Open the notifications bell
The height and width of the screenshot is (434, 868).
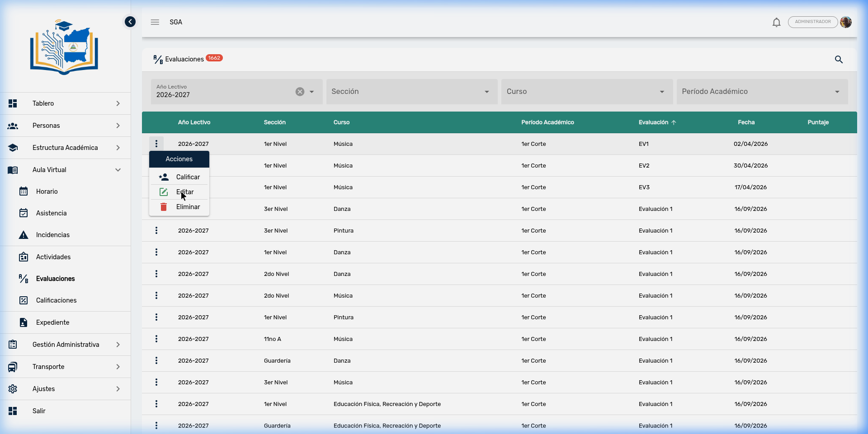click(776, 22)
